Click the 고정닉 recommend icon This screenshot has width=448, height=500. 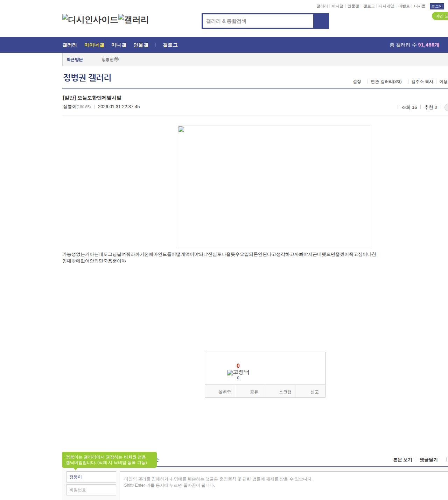[238, 372]
